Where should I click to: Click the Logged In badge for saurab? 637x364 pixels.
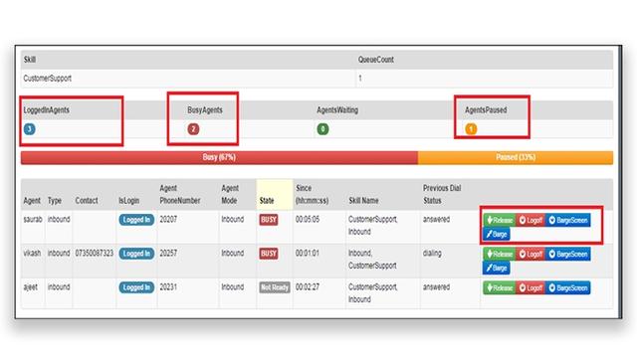pyautogui.click(x=136, y=220)
